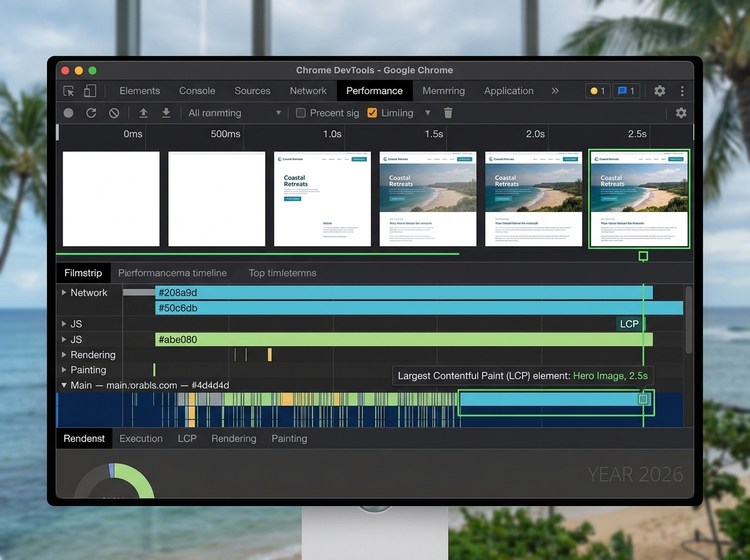Screen dimensions: 750x560
Task: Open DevTools settings gear in tab bar
Action: tap(659, 91)
